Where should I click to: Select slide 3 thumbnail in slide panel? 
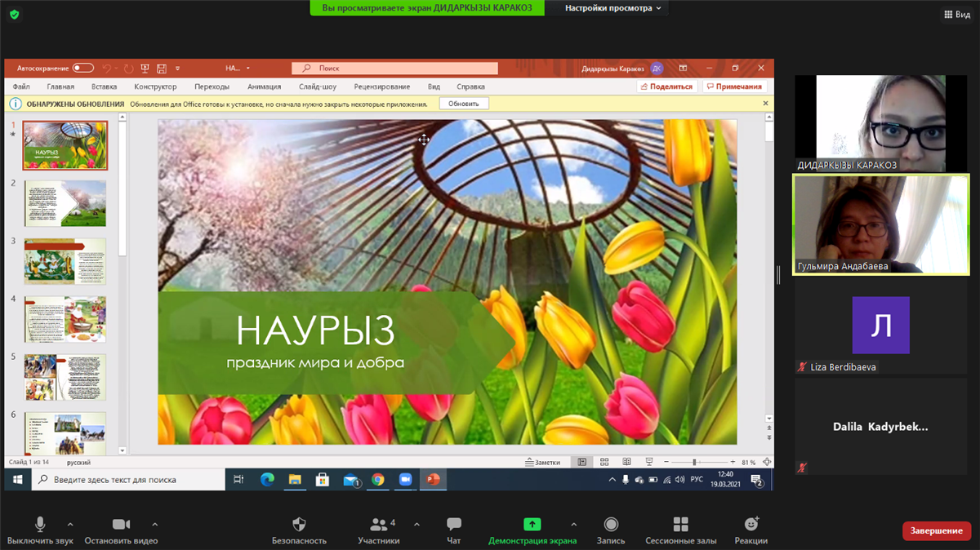coord(65,261)
